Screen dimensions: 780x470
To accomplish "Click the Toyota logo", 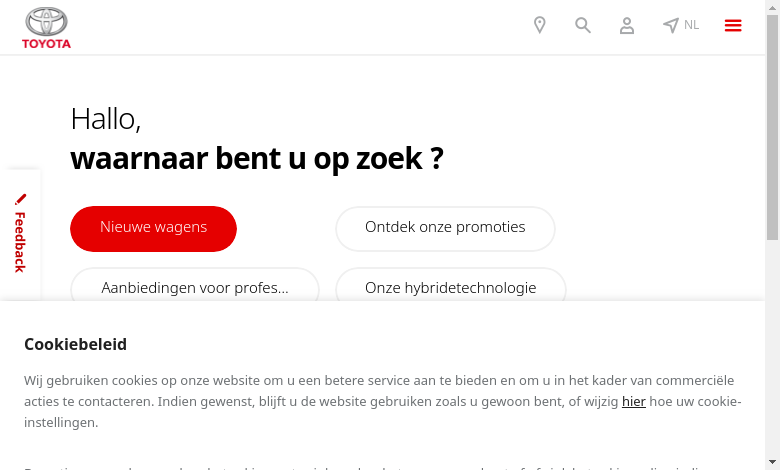I will [46, 28].
